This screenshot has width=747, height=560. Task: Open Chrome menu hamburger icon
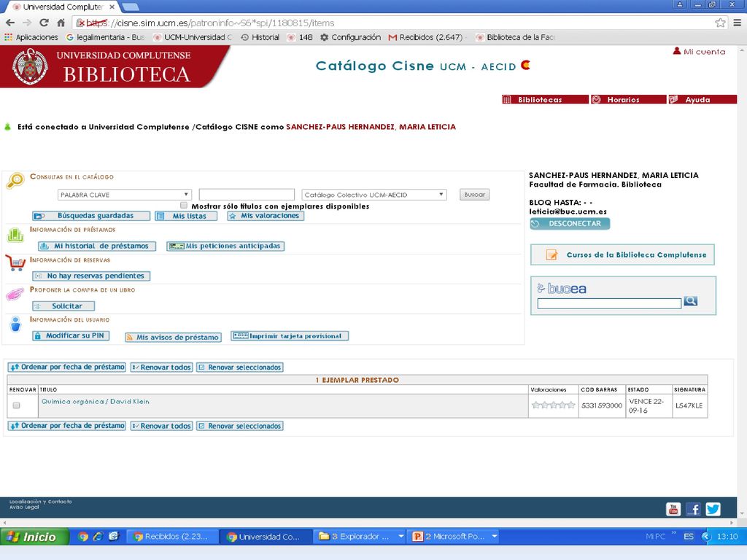click(737, 23)
